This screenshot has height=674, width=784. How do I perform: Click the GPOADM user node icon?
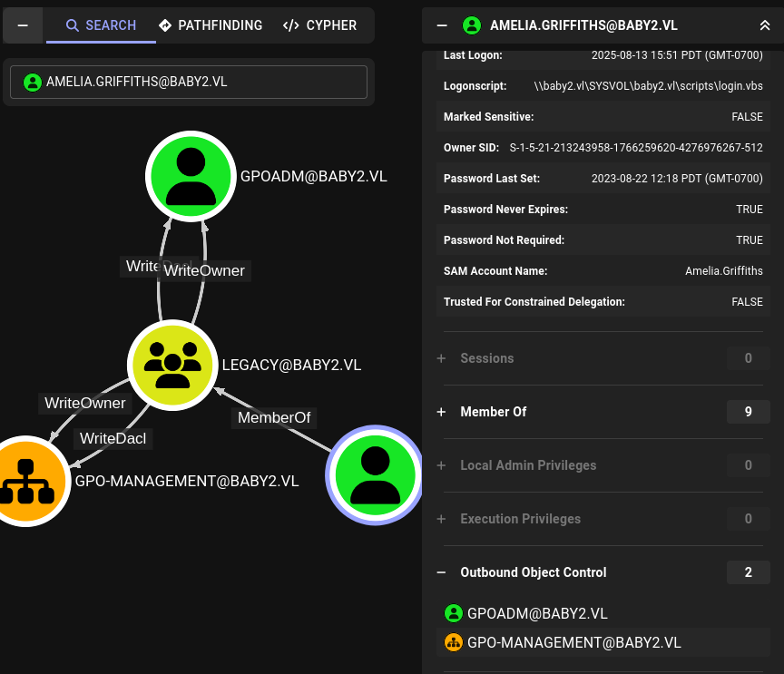pyautogui.click(x=191, y=176)
